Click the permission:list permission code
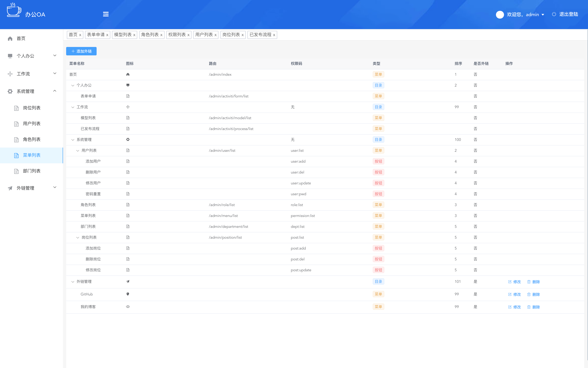Image resolution: width=588 pixels, height=368 pixels. tap(303, 216)
